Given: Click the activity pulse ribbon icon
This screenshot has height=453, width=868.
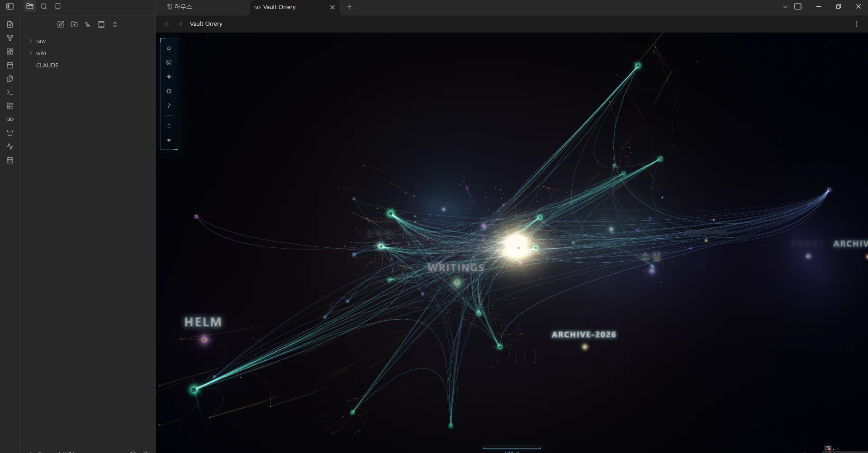Looking at the screenshot, I should point(10,146).
